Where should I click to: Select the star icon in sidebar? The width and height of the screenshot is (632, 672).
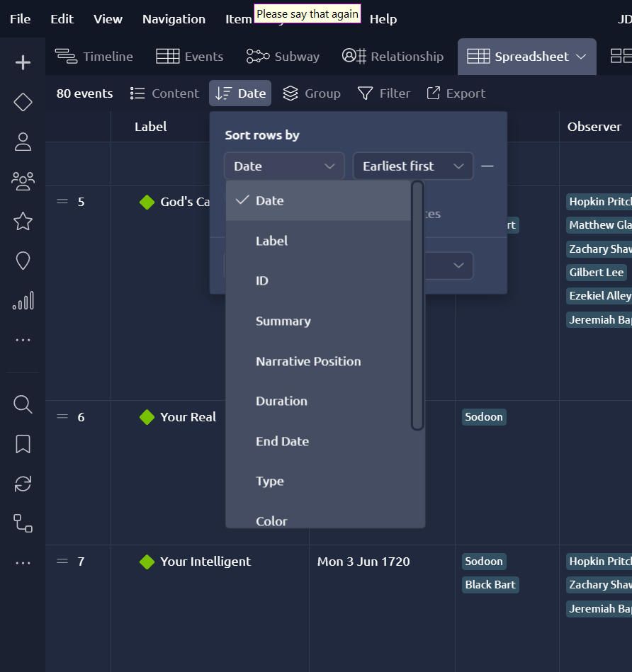[23, 222]
